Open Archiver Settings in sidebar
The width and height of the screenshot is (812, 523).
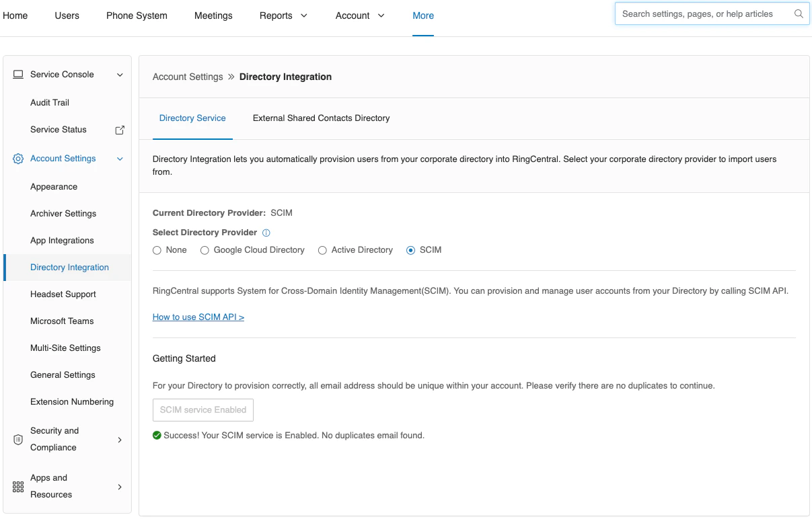(x=63, y=214)
